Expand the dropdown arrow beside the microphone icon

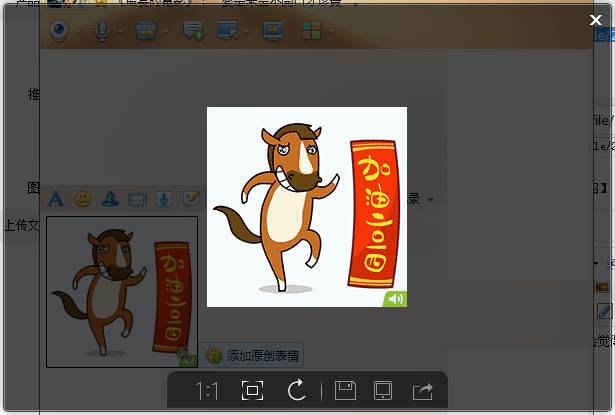[121, 33]
